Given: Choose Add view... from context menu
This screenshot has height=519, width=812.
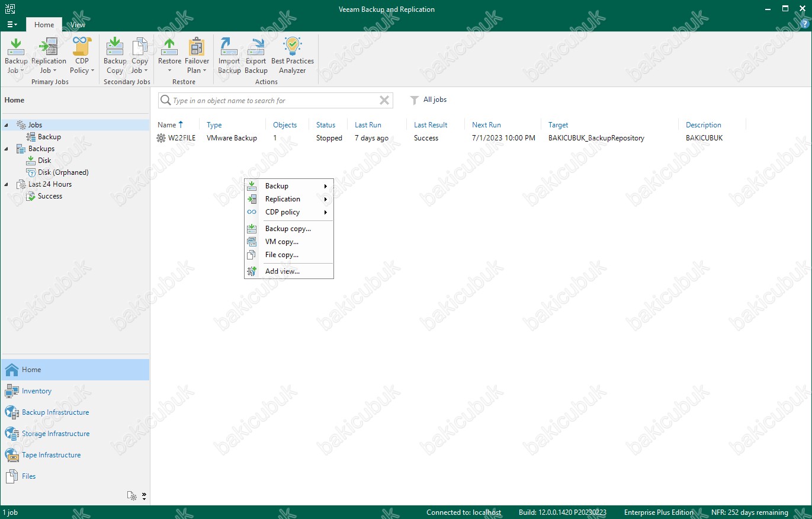Looking at the screenshot, I should (x=289, y=271).
